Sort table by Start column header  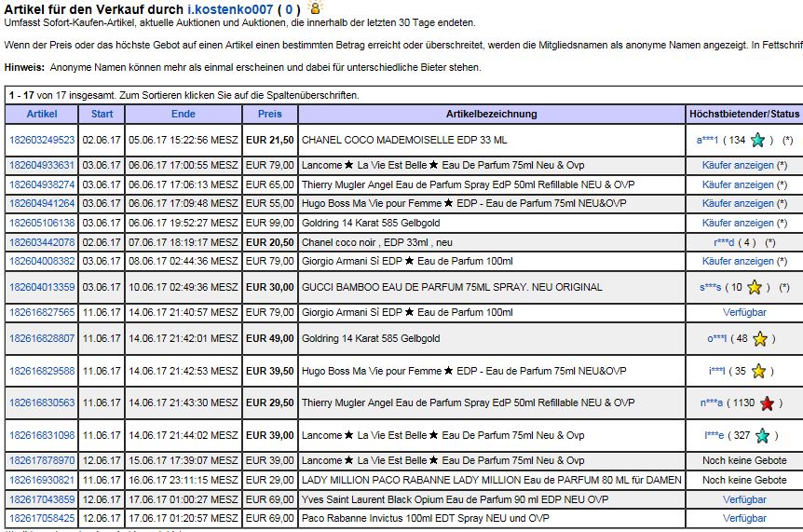tap(102, 114)
